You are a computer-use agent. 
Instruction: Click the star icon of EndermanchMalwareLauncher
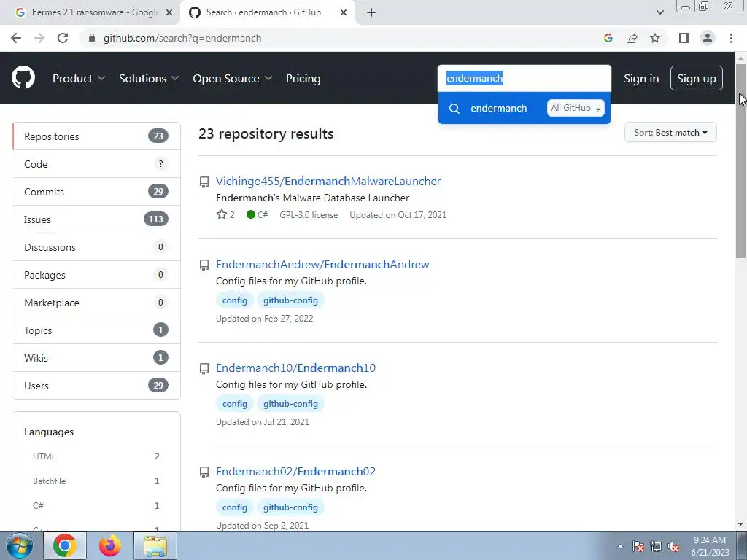(222, 215)
